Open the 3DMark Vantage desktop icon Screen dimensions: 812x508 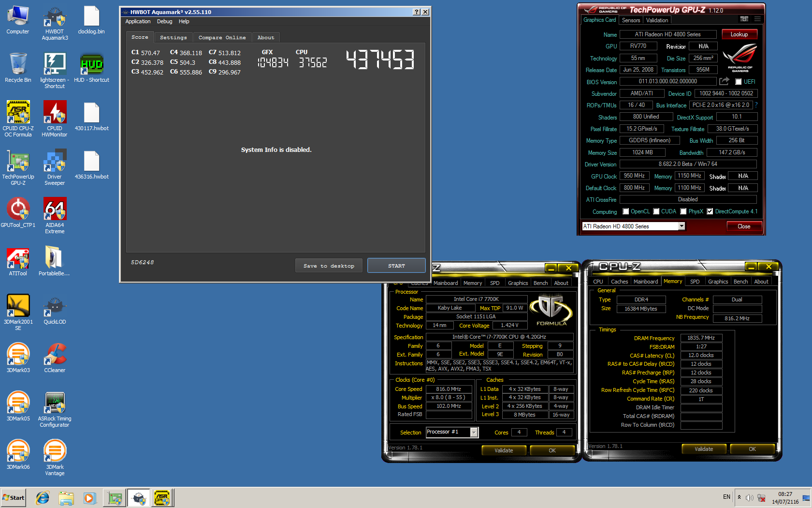pos(55,458)
